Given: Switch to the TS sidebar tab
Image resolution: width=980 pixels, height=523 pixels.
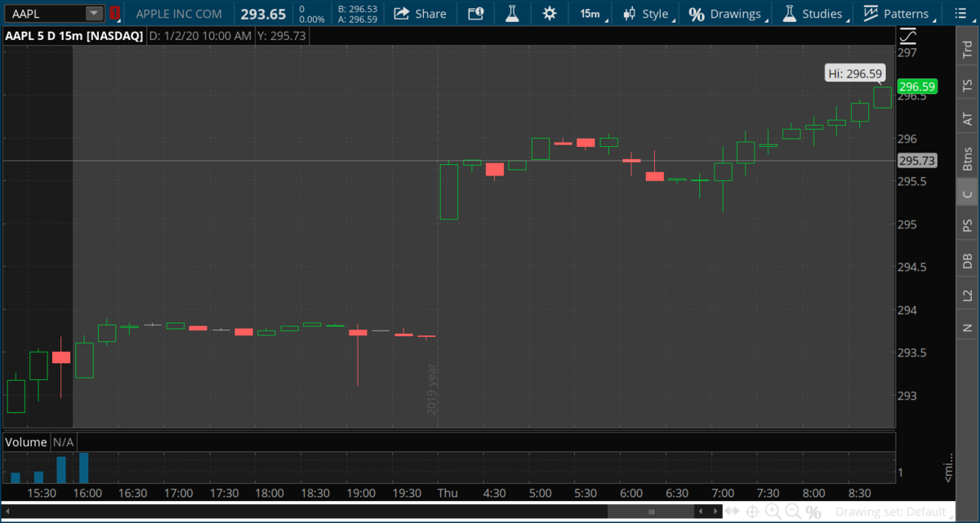Looking at the screenshot, I should (968, 85).
